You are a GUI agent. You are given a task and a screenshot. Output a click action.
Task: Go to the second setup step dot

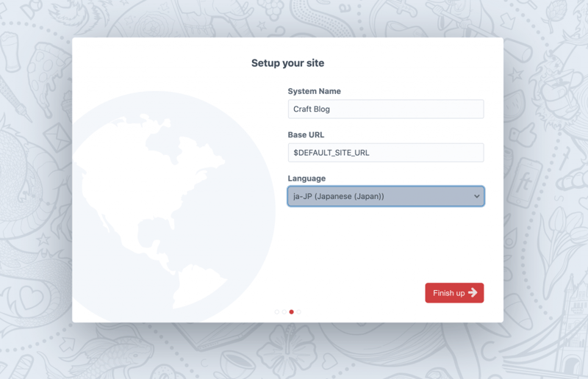click(x=284, y=312)
